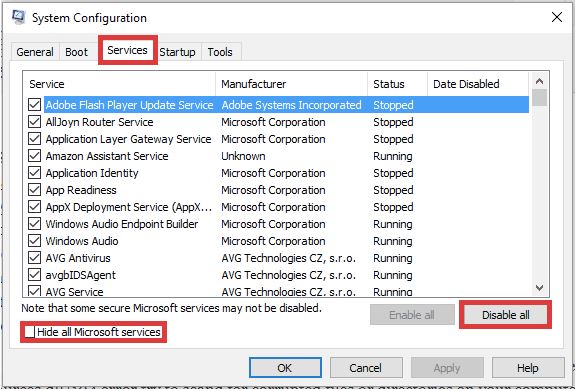Viewport: 576px width, 391px height.
Task: Click Stopped status of App Readiness row
Action: pyautogui.click(x=393, y=190)
